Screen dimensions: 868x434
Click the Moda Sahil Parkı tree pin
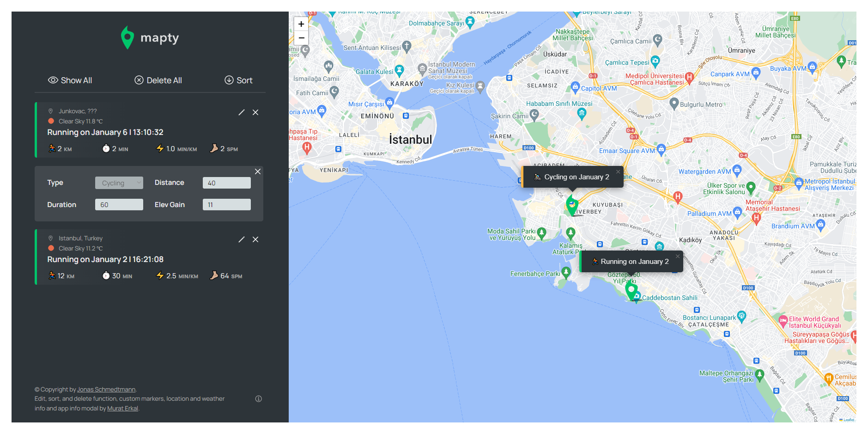tap(541, 233)
